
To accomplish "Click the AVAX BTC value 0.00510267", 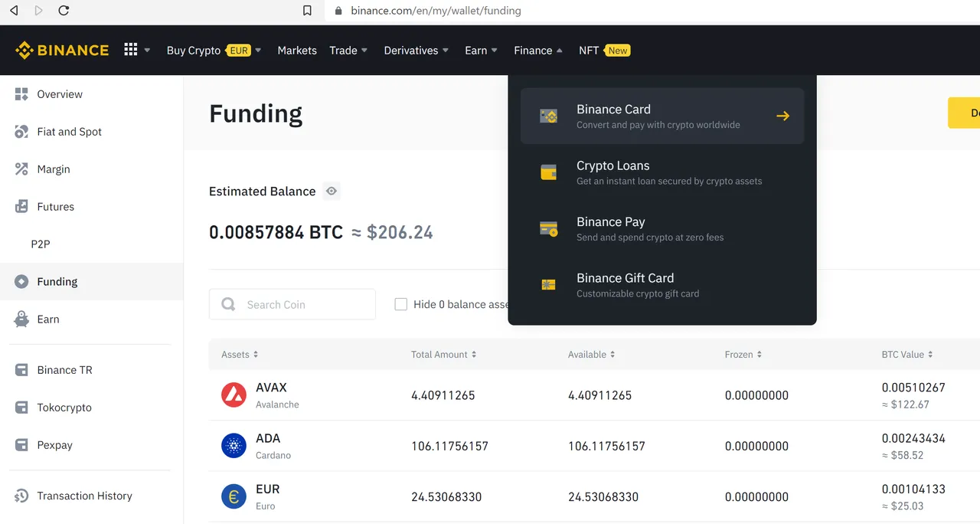I will pyautogui.click(x=913, y=388).
